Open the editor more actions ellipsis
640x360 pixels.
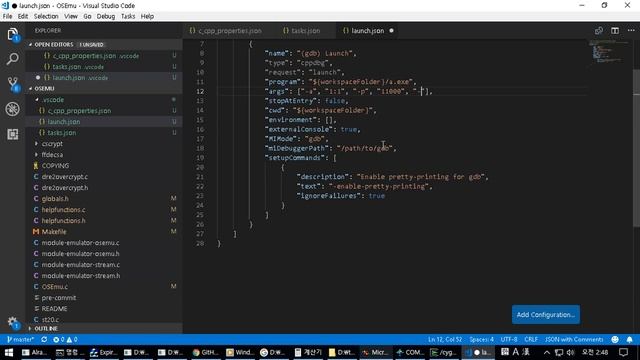[x=631, y=31]
